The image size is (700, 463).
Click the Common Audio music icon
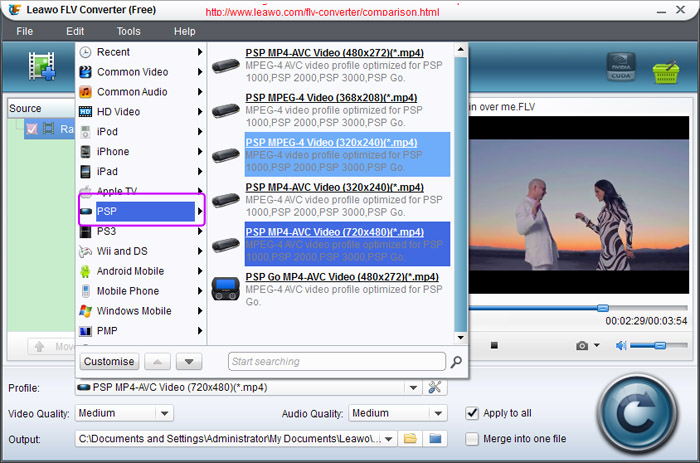85,92
